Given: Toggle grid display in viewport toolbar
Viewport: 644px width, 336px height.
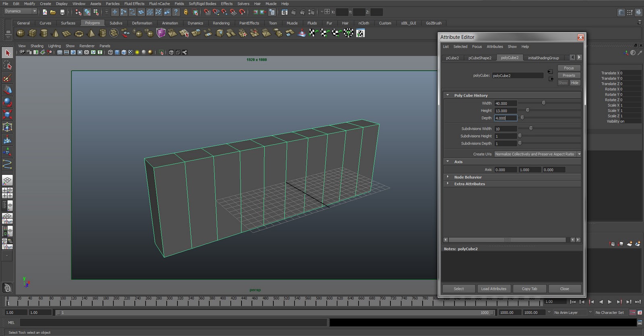Looking at the screenshot, I should pyautogui.click(x=60, y=52).
